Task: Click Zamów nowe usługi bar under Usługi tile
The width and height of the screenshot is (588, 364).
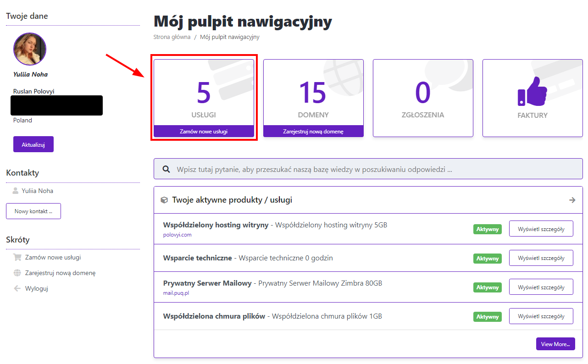Action: tap(204, 131)
